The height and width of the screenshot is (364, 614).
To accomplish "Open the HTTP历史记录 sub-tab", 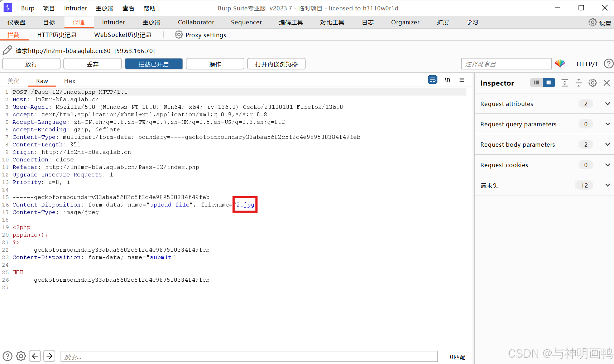I will tap(57, 35).
